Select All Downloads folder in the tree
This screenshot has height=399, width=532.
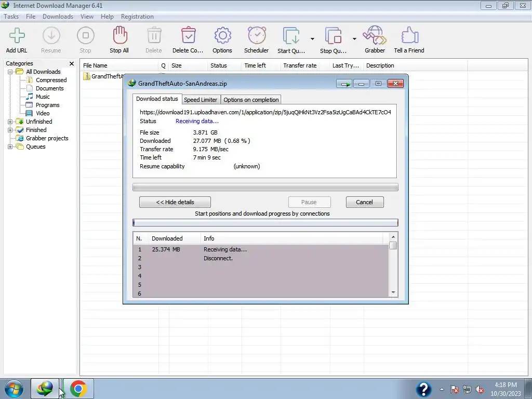pos(43,72)
